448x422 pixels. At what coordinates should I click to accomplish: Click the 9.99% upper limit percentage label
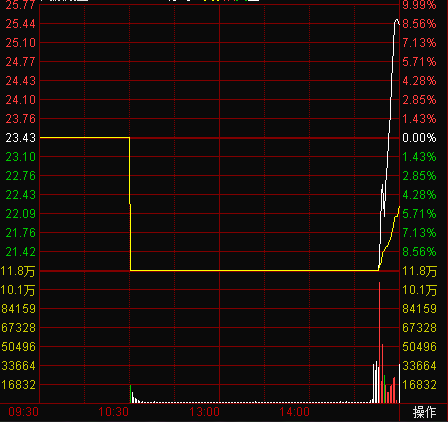click(419, 5)
